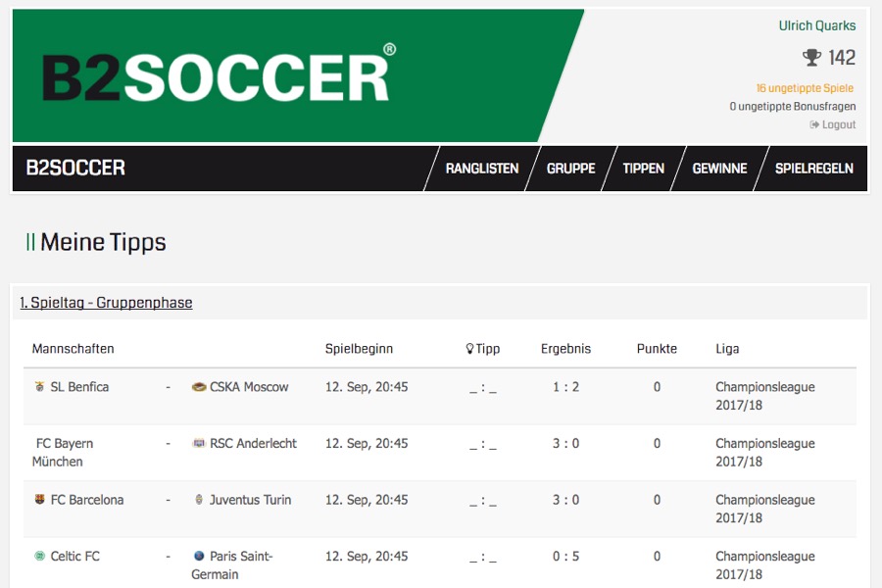The height and width of the screenshot is (588, 882).
Task: Click the tip field for SL Benfica match
Action: pyautogui.click(x=483, y=388)
